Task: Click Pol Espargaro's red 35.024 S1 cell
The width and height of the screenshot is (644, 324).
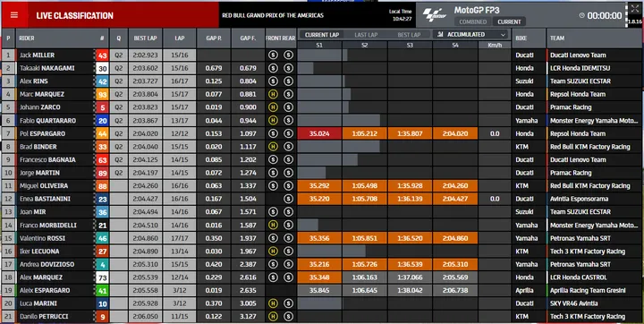Action: [319, 133]
